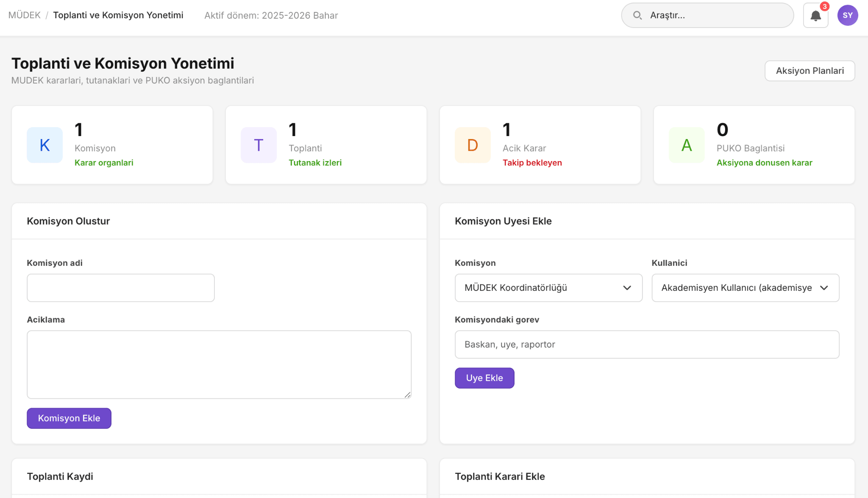
Task: Open the Kullanici dropdown
Action: point(745,288)
